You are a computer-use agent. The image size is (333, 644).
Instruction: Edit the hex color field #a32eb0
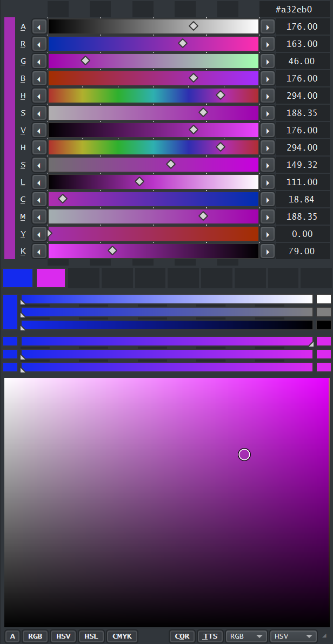click(295, 9)
